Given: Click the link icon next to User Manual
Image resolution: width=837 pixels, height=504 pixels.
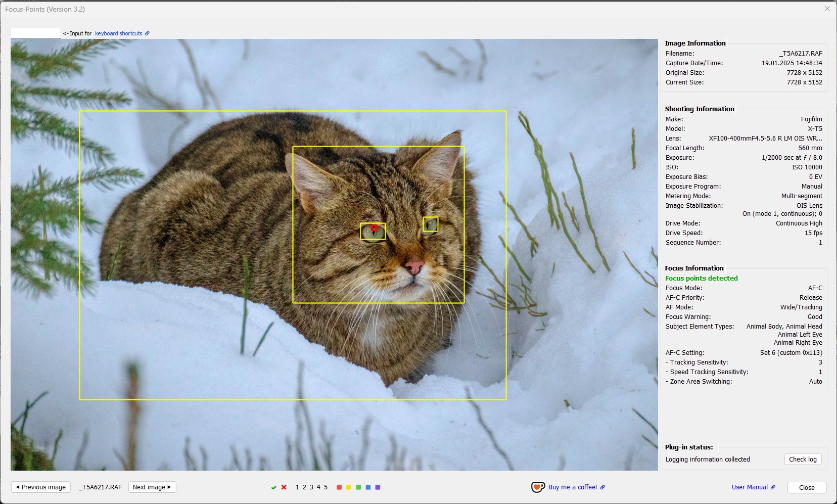Looking at the screenshot, I should click(x=772, y=487).
